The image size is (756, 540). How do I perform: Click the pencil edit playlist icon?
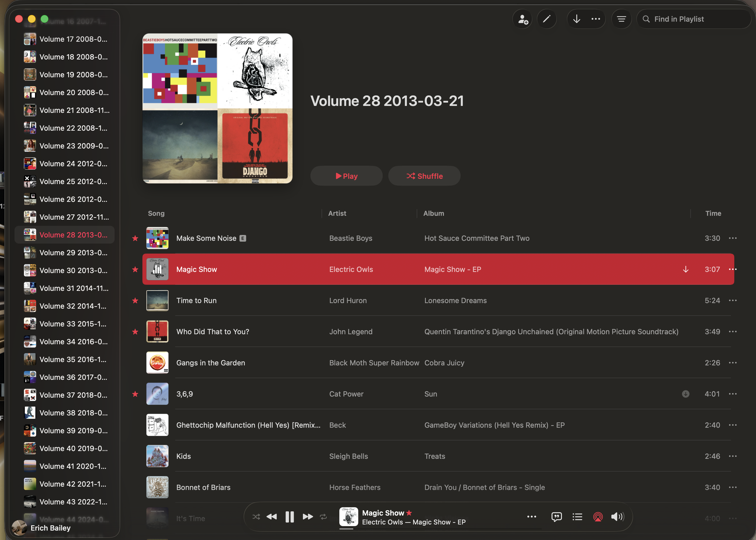[546, 19]
